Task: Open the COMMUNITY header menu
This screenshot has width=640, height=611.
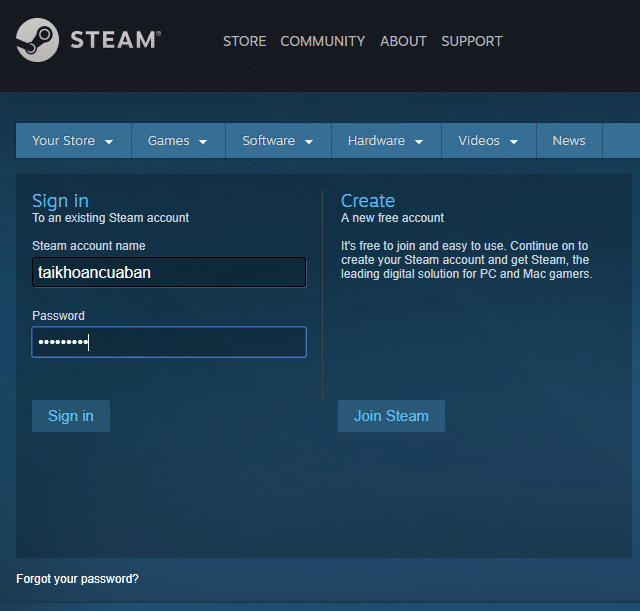Action: point(322,41)
